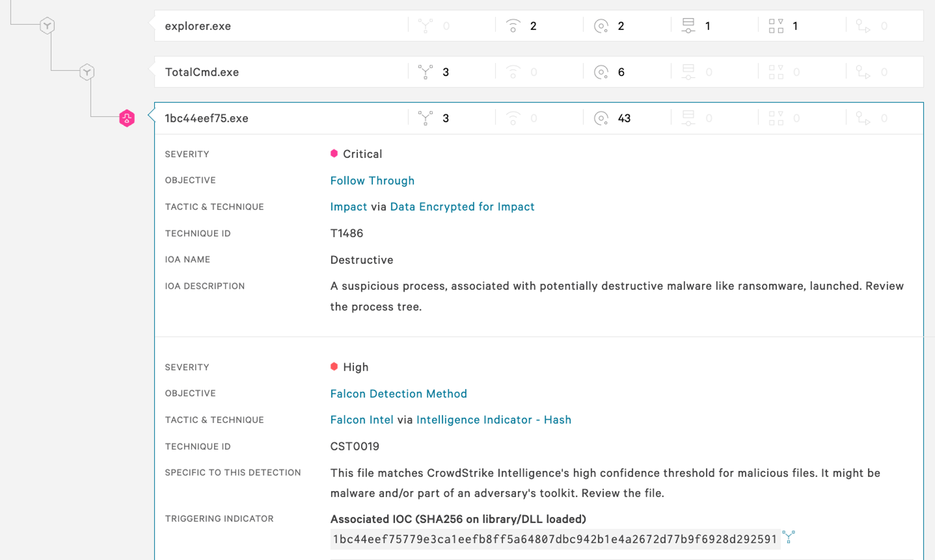The width and height of the screenshot is (935, 560).
Task: Click disk operations icon on TotalCmd.exe row
Action: tap(601, 72)
